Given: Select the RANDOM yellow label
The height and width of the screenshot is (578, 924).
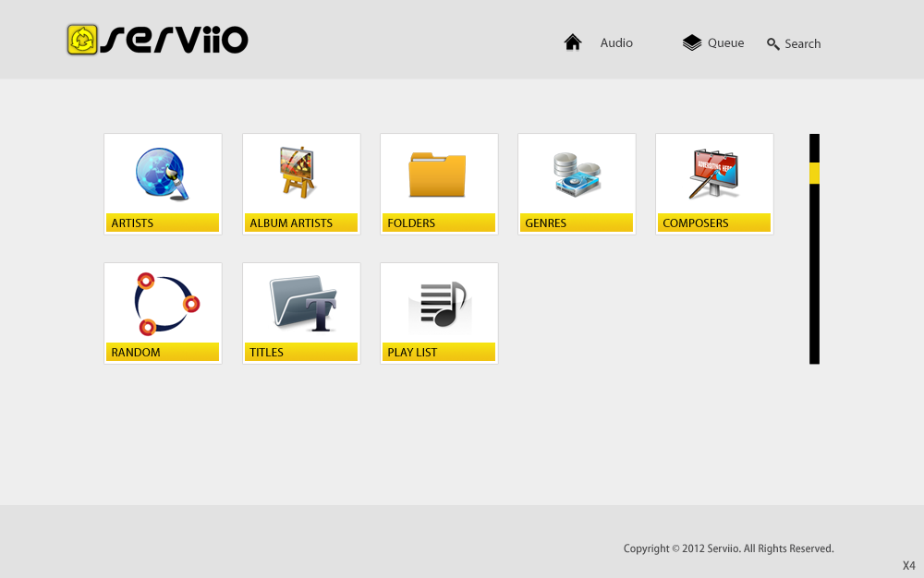Looking at the screenshot, I should pos(163,352).
